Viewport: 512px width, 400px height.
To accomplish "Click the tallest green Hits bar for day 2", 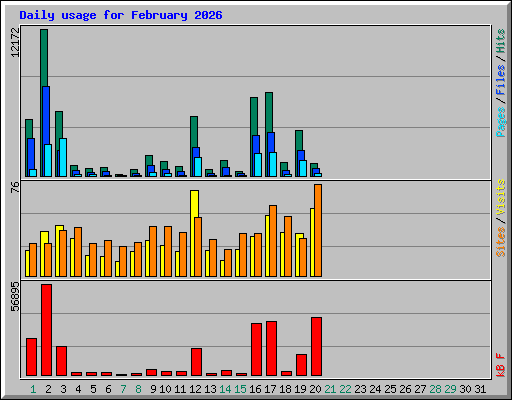I will click(x=44, y=58).
